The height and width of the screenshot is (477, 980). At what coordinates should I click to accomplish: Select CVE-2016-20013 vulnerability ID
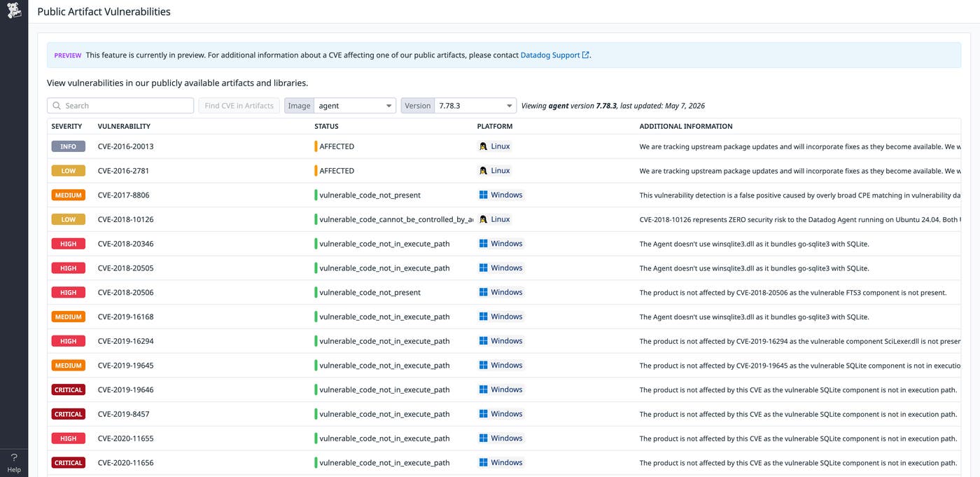pos(126,146)
